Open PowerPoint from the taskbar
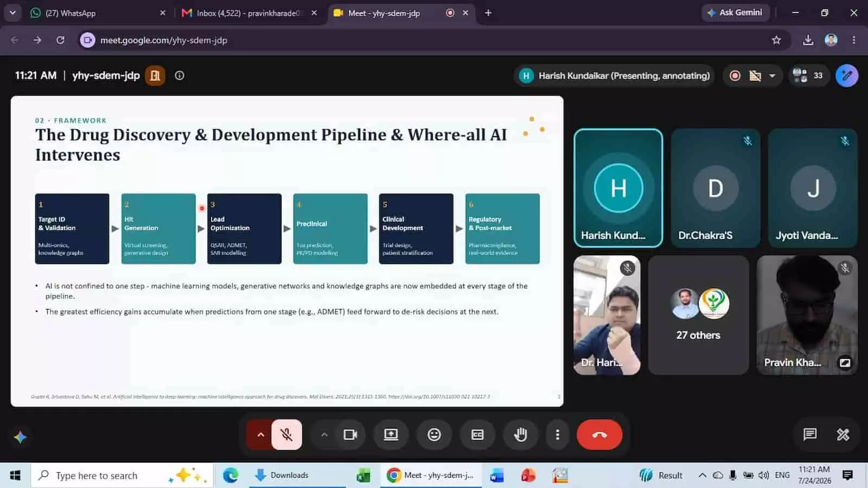 [x=528, y=476]
